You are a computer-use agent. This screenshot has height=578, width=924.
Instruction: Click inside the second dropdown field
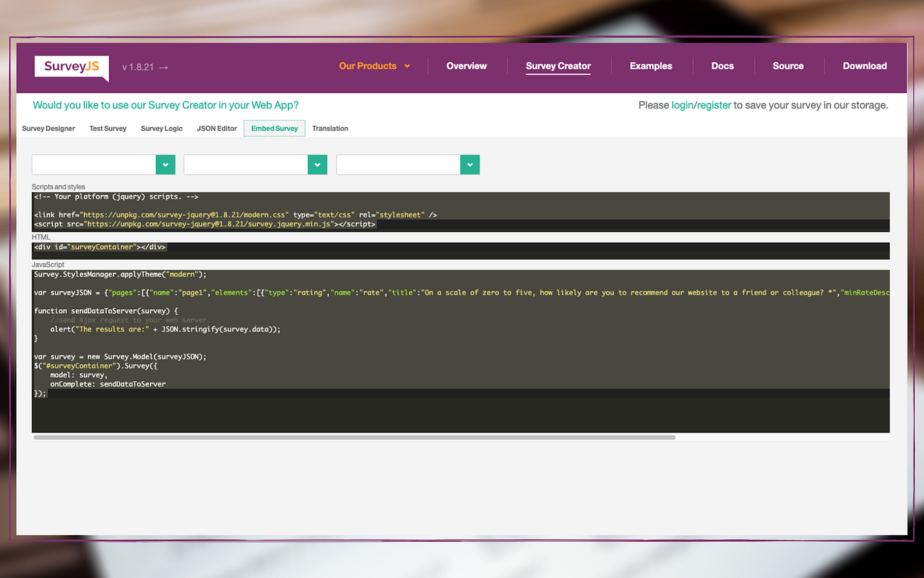246,164
